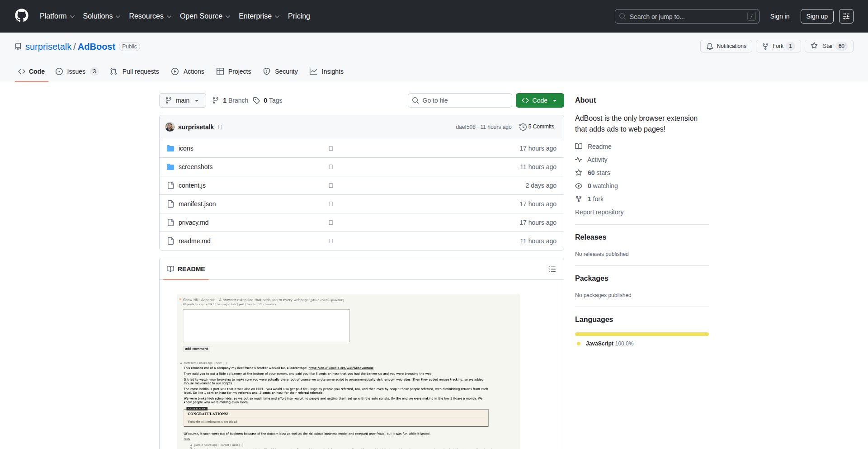Open the Open Source header menu
This screenshot has width=868, height=449.
(x=205, y=16)
